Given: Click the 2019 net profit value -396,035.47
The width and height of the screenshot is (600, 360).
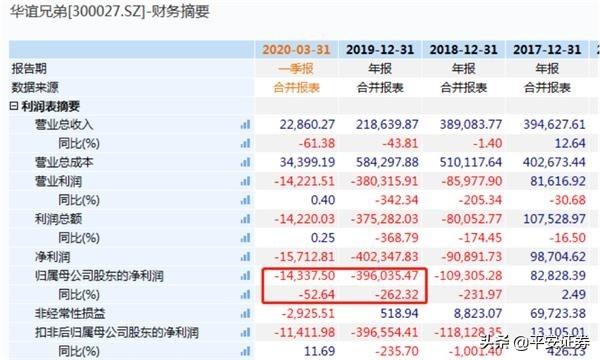Looking at the screenshot, I should [x=385, y=275].
